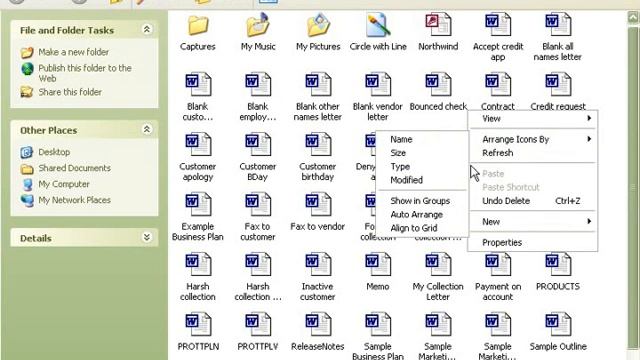640x360 pixels.
Task: Select the Sample Outline document
Action: (x=558, y=324)
